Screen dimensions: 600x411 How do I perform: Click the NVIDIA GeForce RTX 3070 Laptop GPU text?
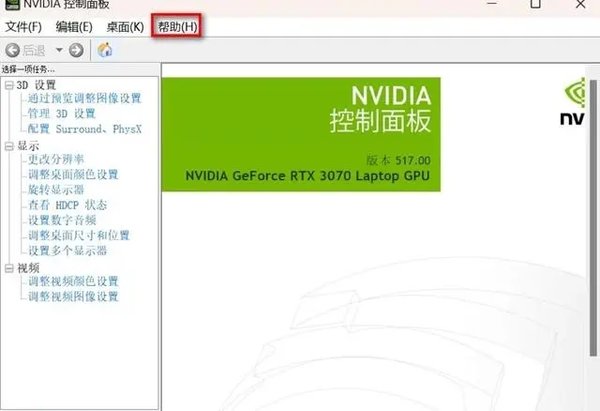[x=307, y=176]
